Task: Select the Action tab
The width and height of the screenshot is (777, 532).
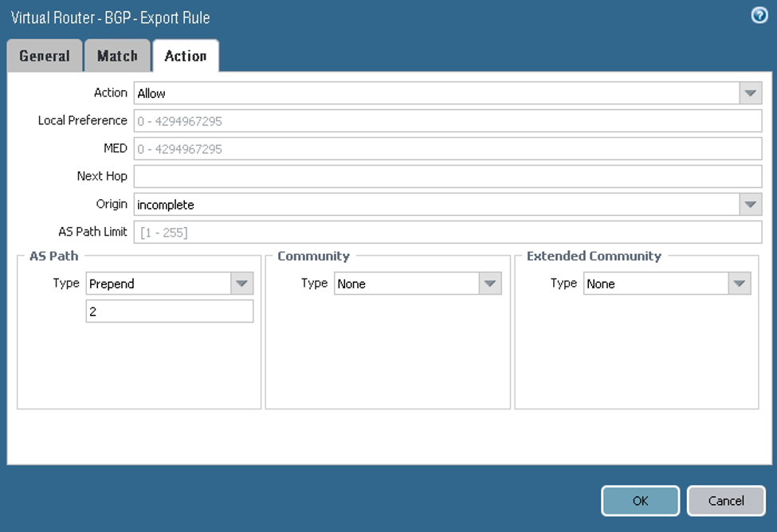Action: [186, 56]
